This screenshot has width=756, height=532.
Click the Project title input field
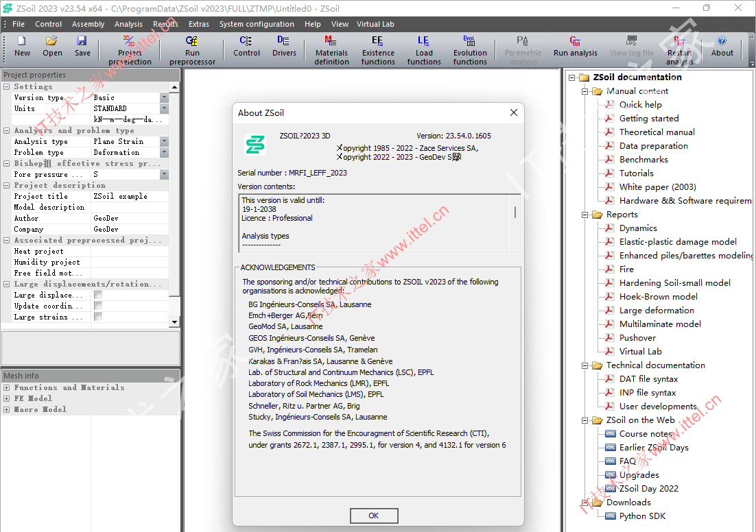[129, 197]
